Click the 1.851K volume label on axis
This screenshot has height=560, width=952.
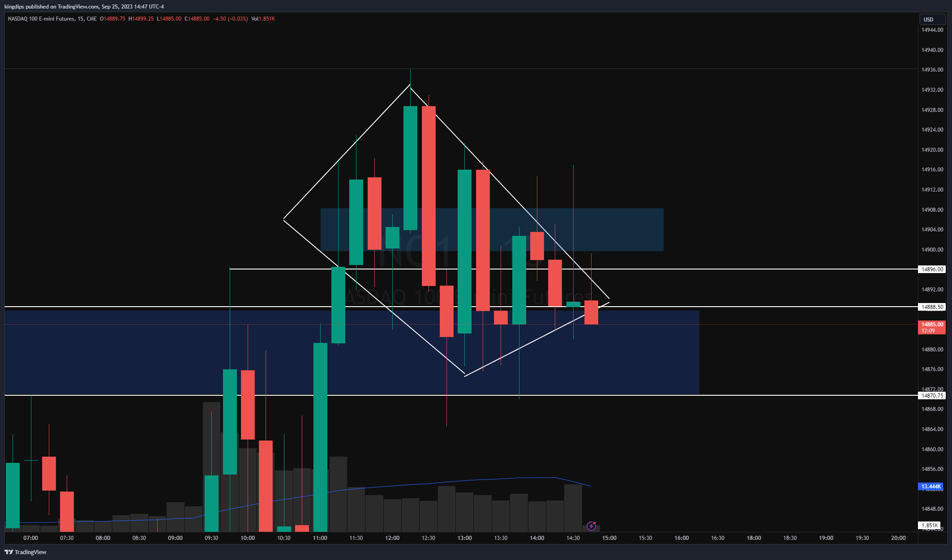930,525
